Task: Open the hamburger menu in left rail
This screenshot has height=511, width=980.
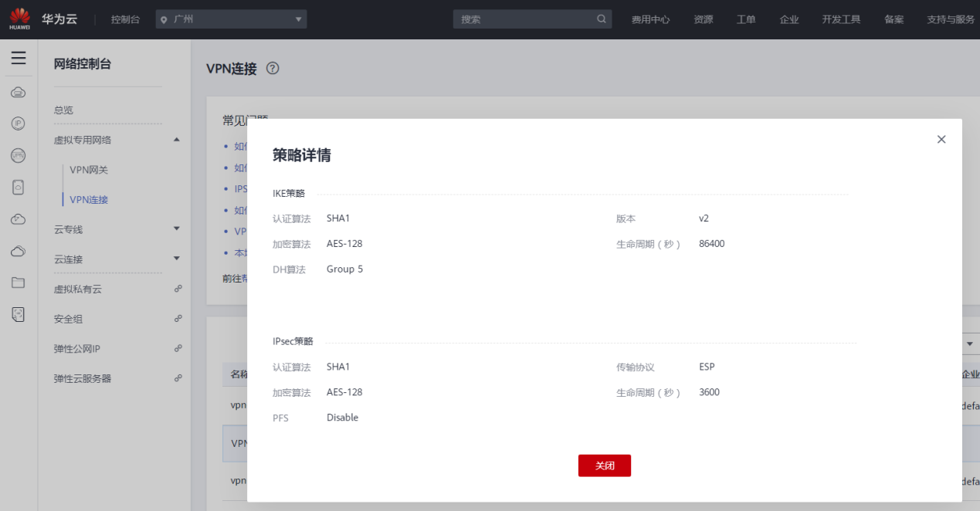Action: point(19,58)
